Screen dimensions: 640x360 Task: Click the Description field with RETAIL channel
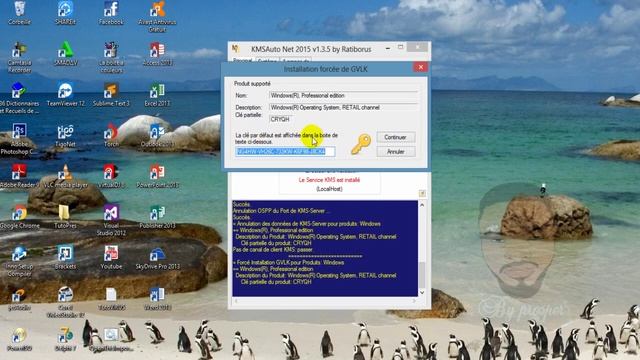(344, 107)
